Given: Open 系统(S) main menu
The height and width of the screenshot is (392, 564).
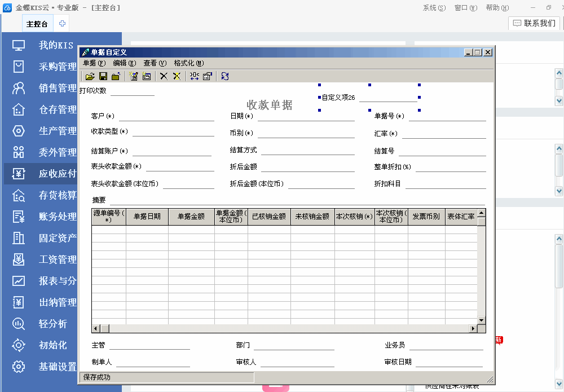Looking at the screenshot, I should (x=434, y=8).
